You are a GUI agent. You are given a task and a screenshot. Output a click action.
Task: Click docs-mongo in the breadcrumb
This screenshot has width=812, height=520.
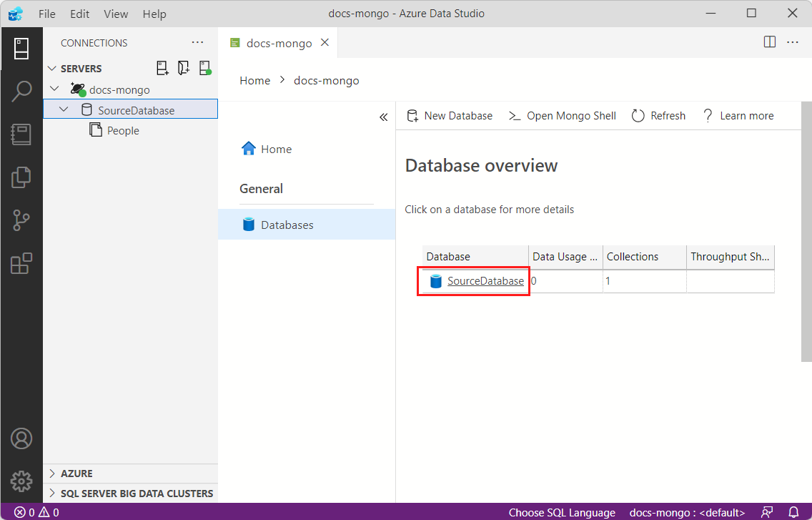(326, 80)
